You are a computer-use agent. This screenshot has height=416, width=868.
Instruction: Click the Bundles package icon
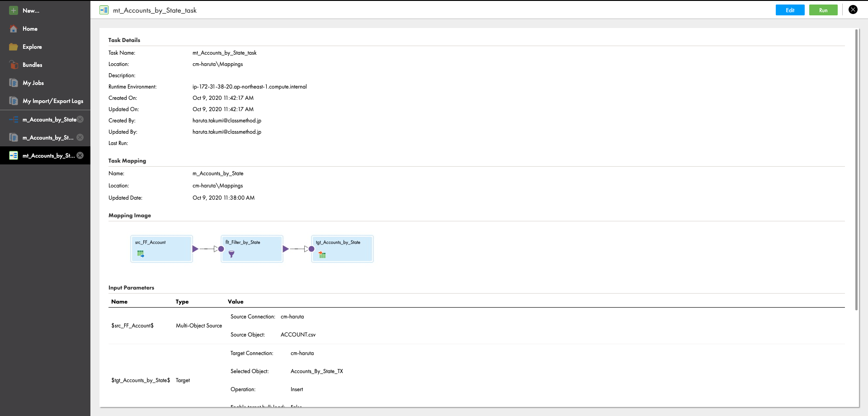tap(14, 65)
